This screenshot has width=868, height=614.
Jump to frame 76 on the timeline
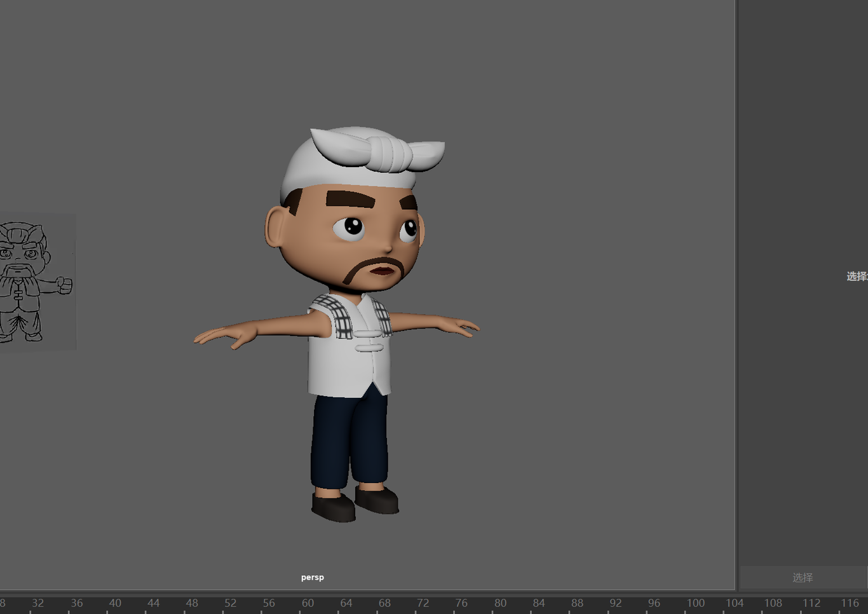461,603
